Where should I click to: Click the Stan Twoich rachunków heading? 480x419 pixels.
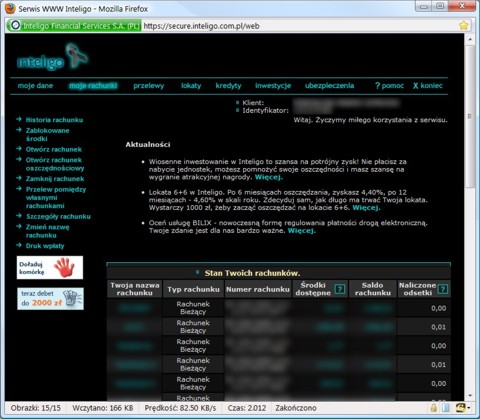click(252, 273)
